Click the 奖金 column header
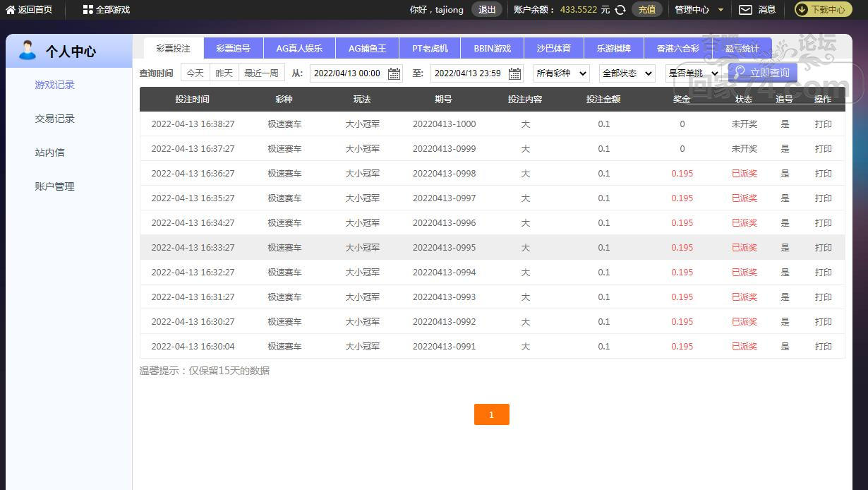Screen dimensions: 868x490 (682, 100)
